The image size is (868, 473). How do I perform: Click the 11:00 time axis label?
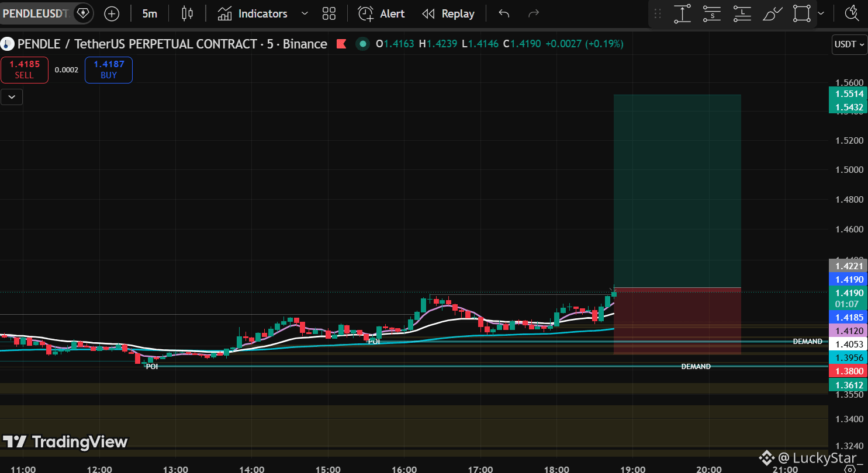(x=23, y=469)
